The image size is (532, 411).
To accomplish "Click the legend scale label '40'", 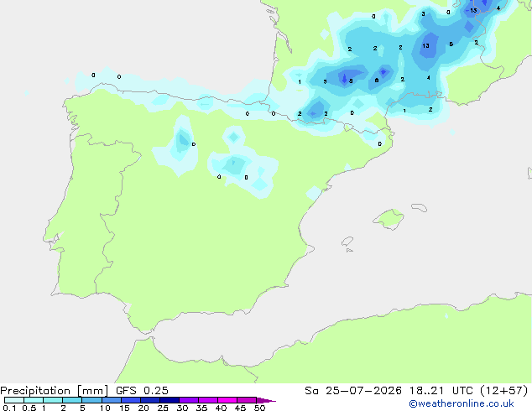I will [x=221, y=408].
